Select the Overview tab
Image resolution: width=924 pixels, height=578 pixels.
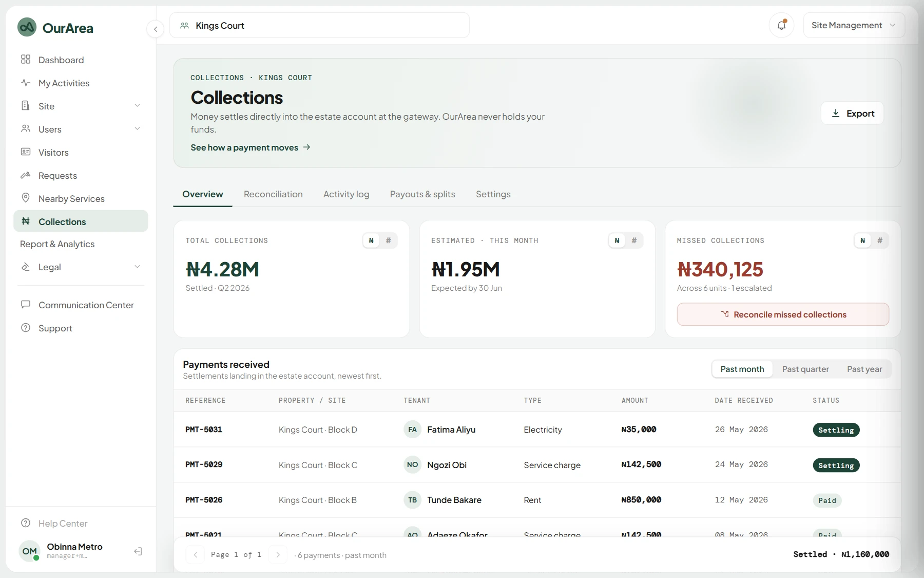pyautogui.click(x=203, y=194)
